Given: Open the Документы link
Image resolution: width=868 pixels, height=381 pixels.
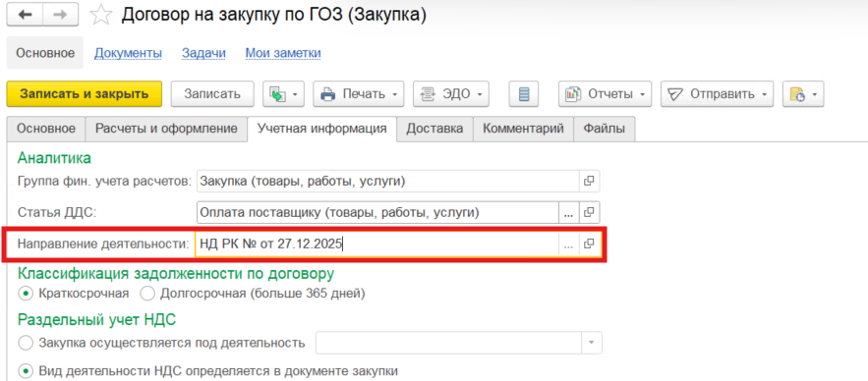Looking at the screenshot, I should (x=128, y=53).
